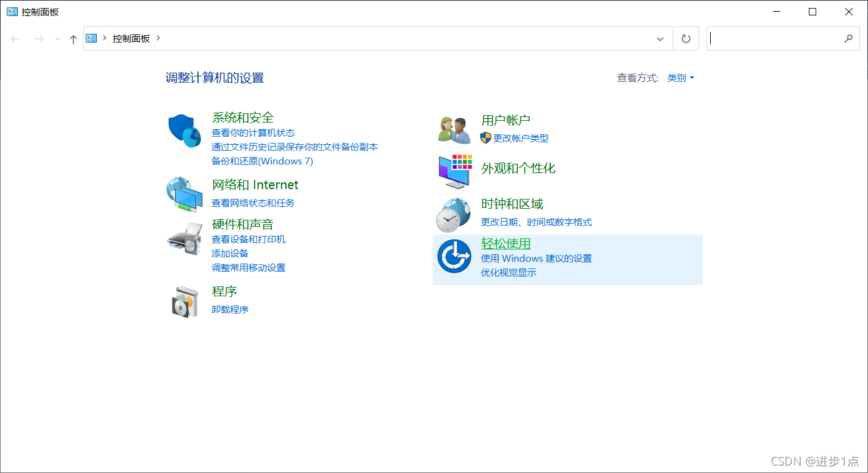The height and width of the screenshot is (473, 868).
Task: Click the search magnifier icon
Action: (x=848, y=38)
